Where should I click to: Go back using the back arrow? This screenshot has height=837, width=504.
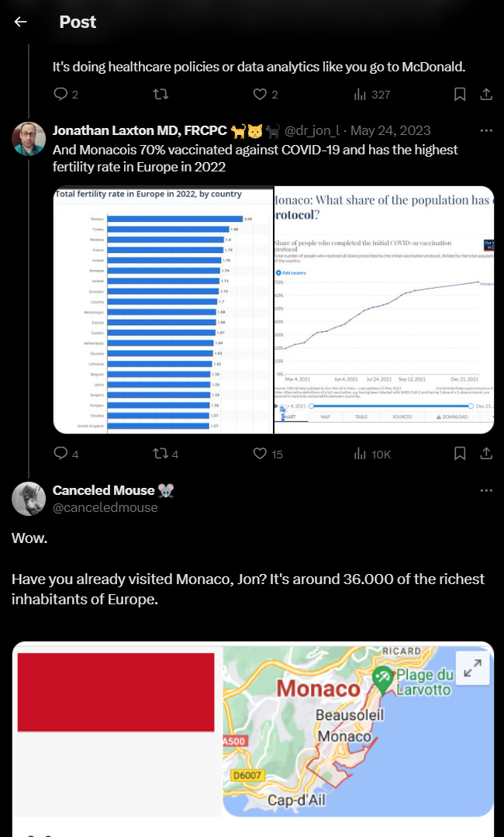click(20, 22)
